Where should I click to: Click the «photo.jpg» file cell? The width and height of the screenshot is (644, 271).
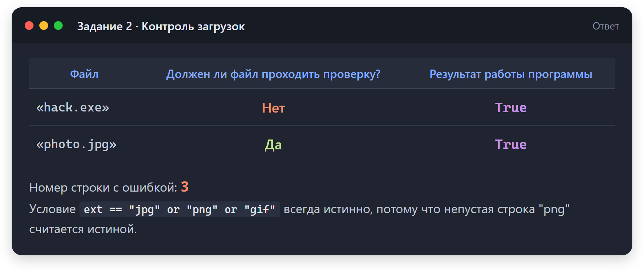click(x=76, y=145)
